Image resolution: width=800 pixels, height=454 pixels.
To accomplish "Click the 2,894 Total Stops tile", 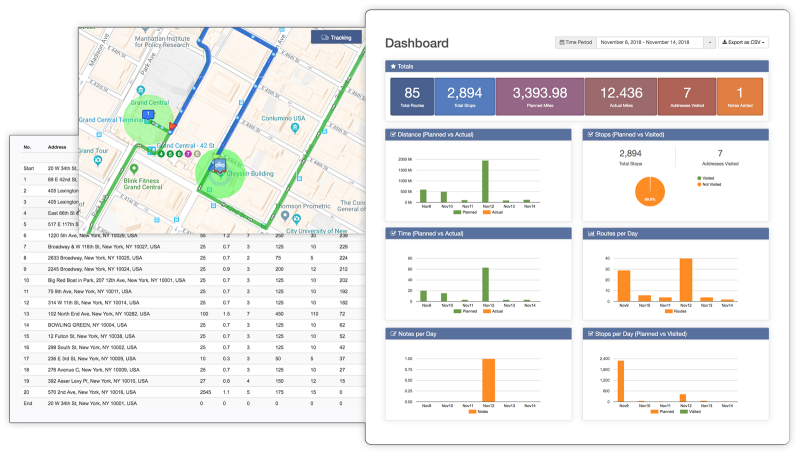I will tap(464, 96).
